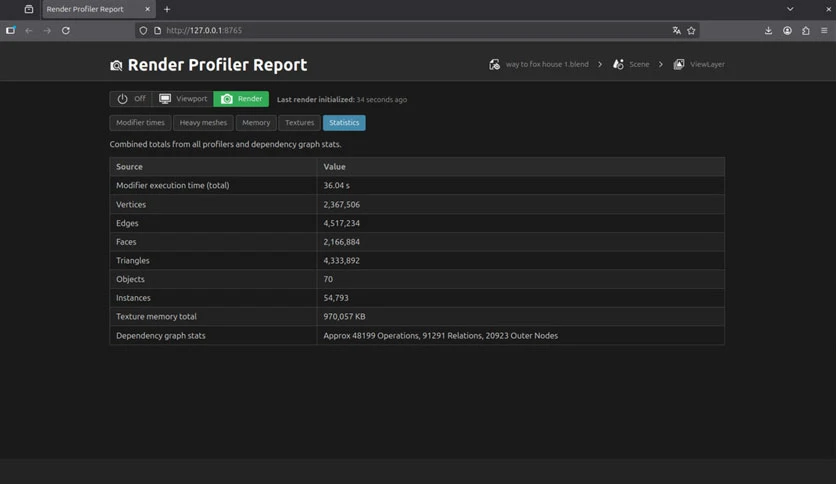Click the Texture memory total label

click(x=156, y=317)
